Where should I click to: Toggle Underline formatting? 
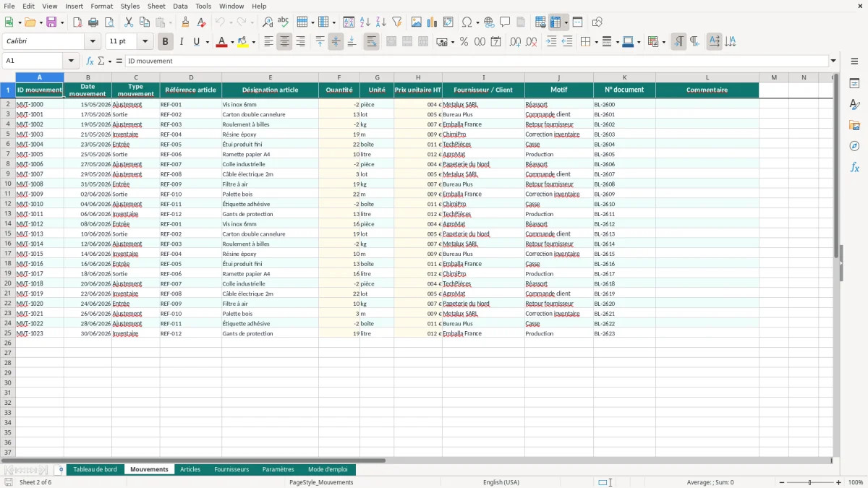tap(197, 42)
